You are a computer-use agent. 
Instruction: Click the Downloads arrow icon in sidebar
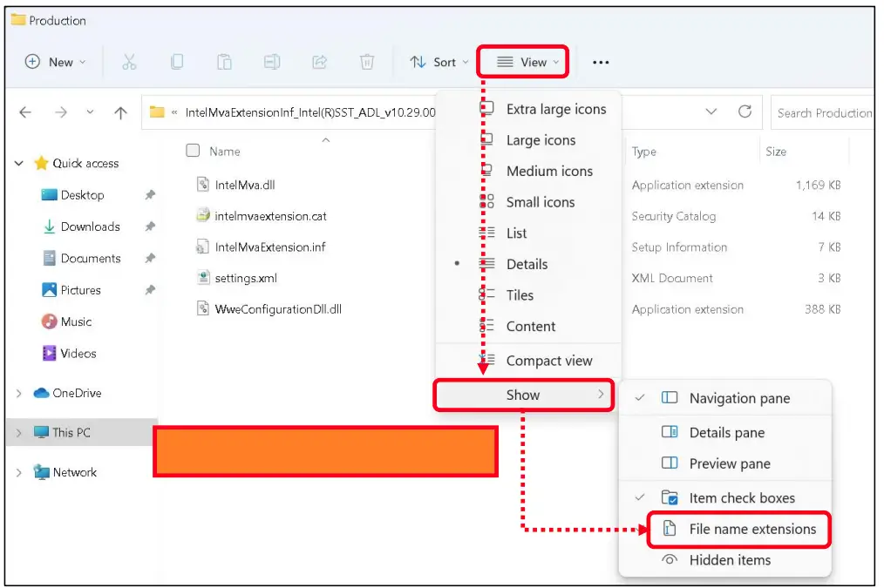[49, 226]
